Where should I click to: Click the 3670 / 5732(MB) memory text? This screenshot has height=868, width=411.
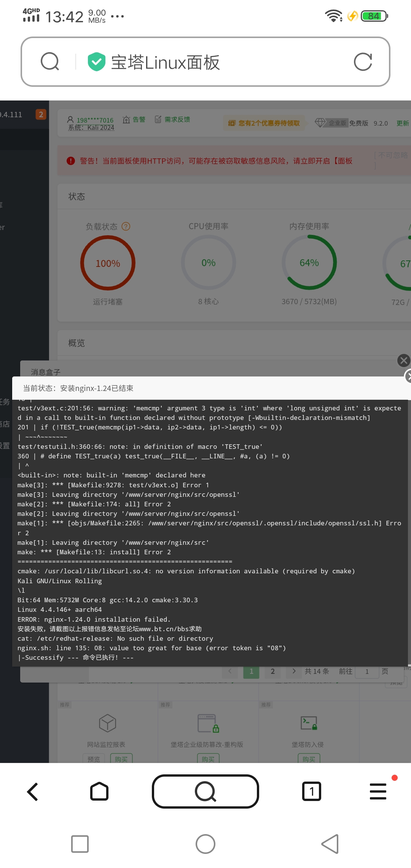(309, 302)
